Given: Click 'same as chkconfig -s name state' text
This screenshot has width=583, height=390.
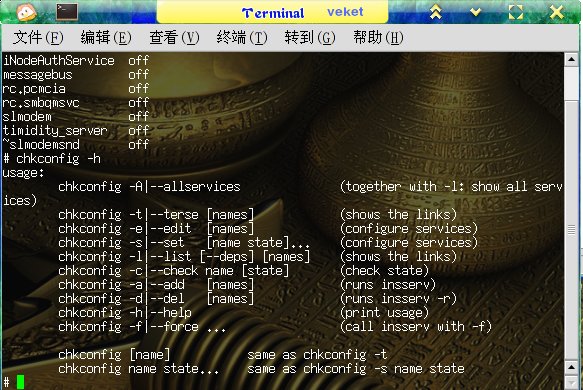Looking at the screenshot, I should (356, 369).
